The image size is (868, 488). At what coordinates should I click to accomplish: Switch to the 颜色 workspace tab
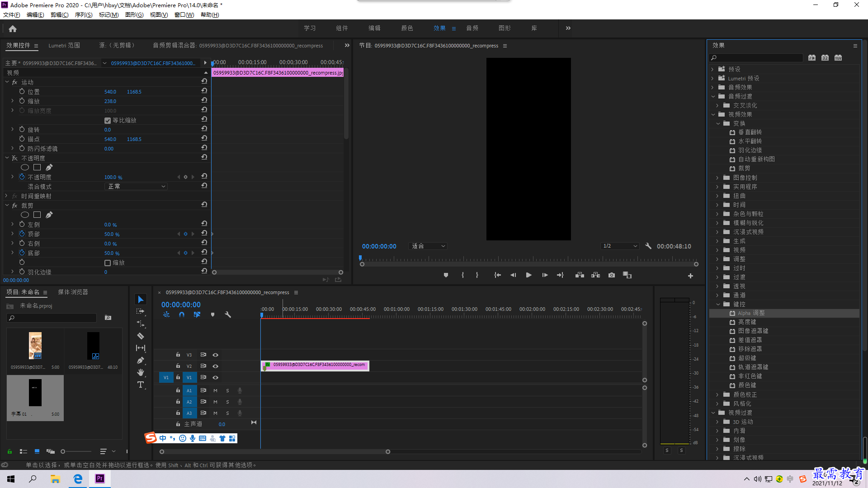[407, 28]
